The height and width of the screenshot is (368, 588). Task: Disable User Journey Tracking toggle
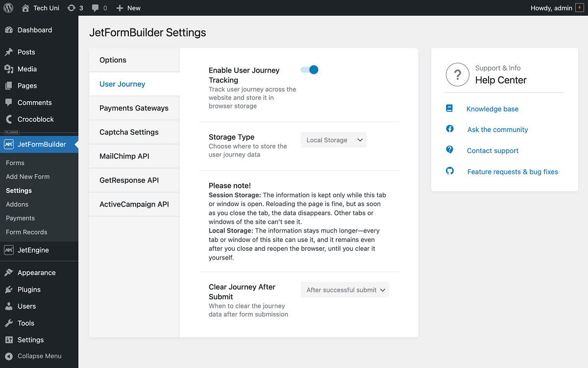coord(309,70)
